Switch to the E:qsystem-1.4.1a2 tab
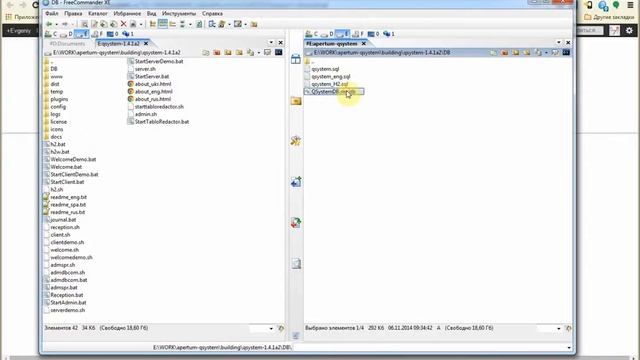The image size is (640, 360). point(118,43)
